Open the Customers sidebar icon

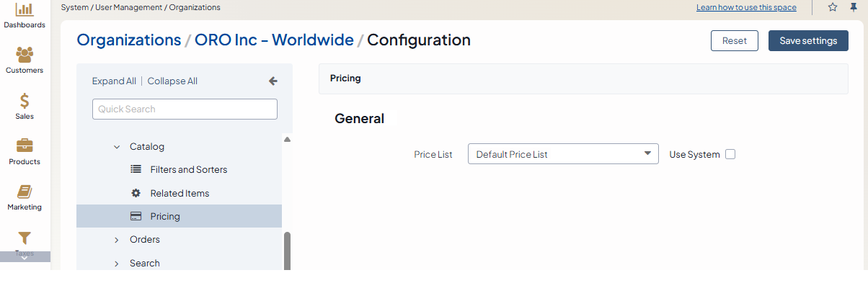25,55
